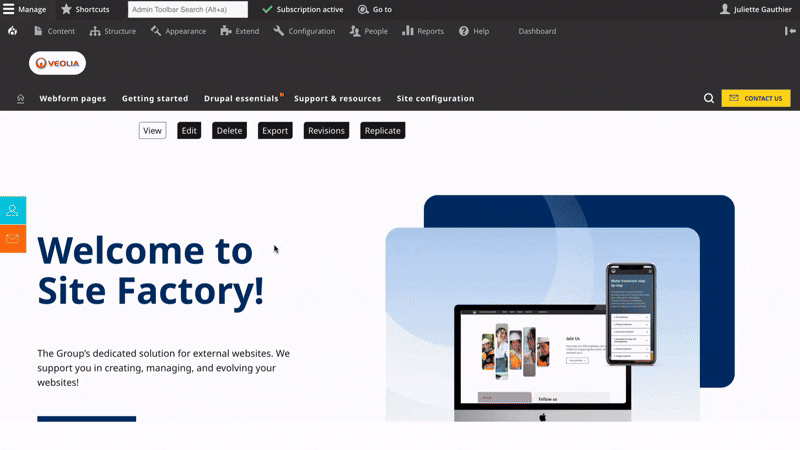Click the Site Factory hero mockup image

click(560, 308)
